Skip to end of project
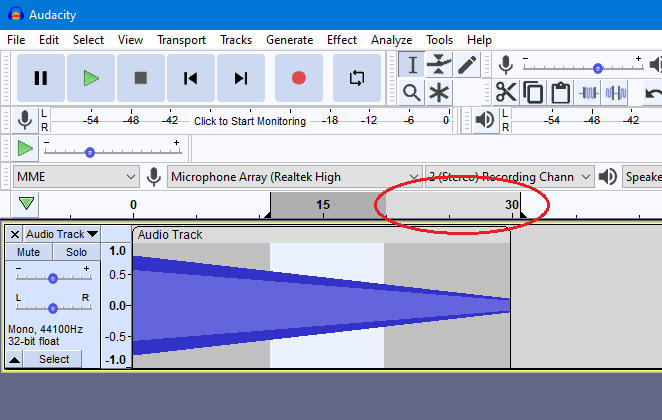The height and width of the screenshot is (420, 662). [x=241, y=78]
